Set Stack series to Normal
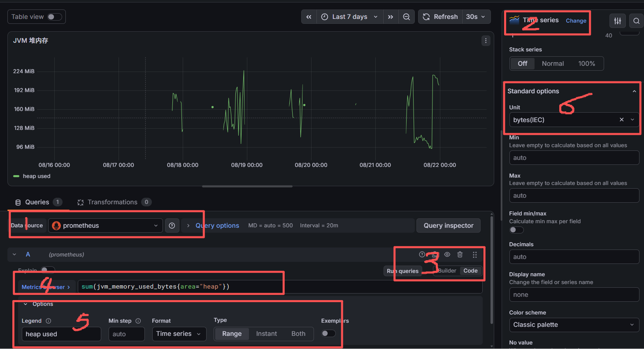This screenshot has height=349, width=644. (553, 64)
